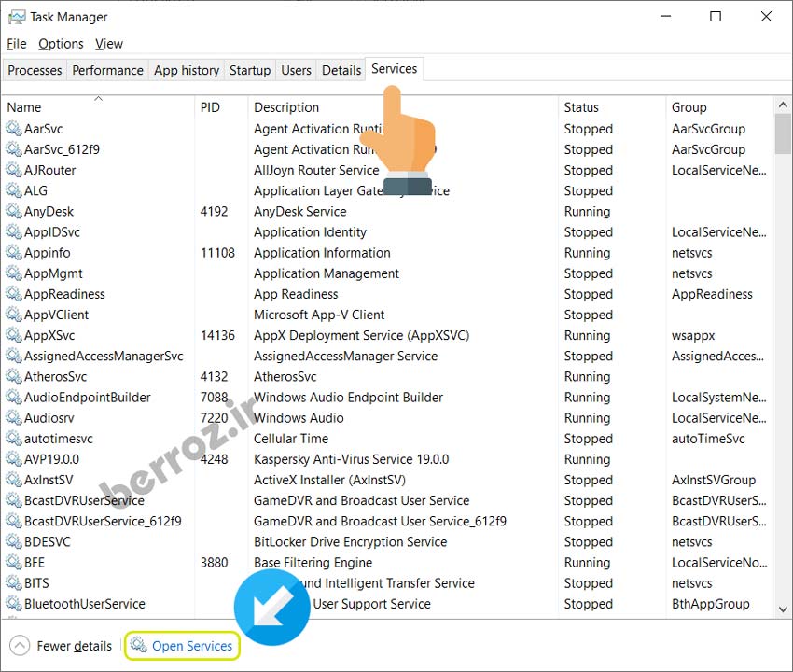
Task: Click the Task Manager title bar icon
Action: 15,17
